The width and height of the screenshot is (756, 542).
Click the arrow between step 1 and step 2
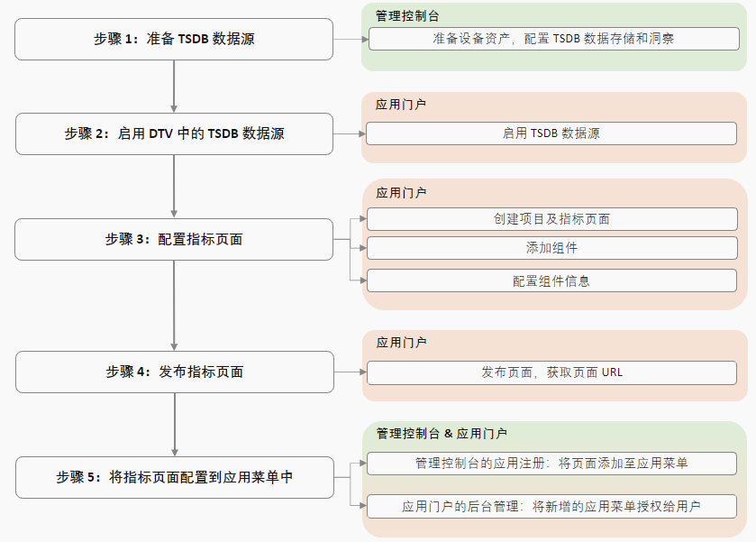tap(173, 84)
